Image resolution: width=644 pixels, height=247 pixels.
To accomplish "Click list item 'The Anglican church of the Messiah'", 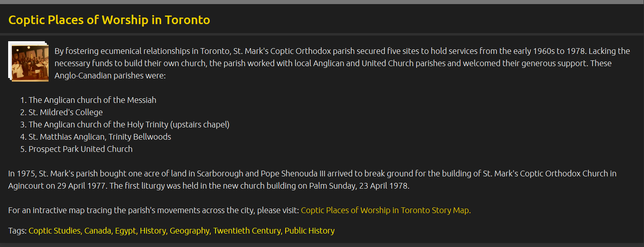I will (x=92, y=100).
